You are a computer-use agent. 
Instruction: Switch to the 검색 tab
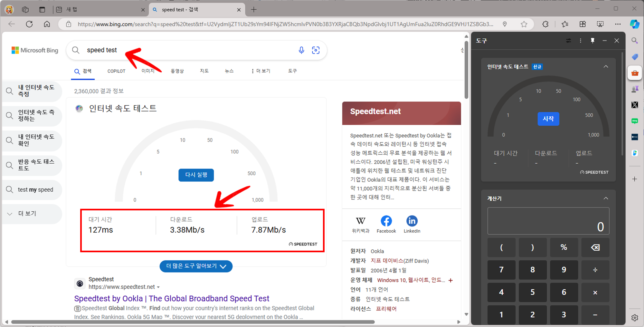pyautogui.click(x=83, y=71)
